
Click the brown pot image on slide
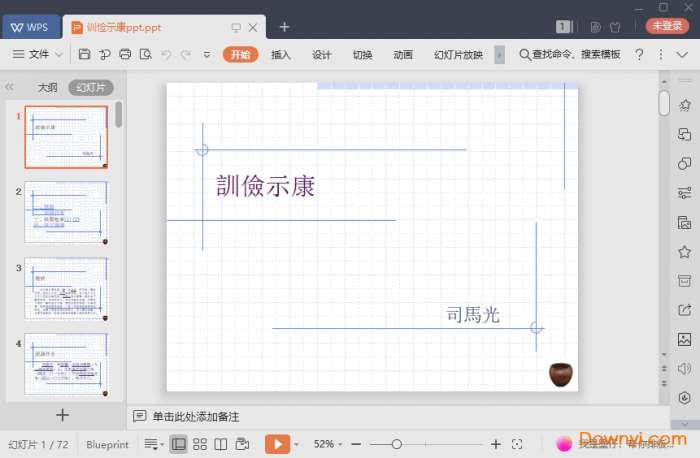(561, 375)
